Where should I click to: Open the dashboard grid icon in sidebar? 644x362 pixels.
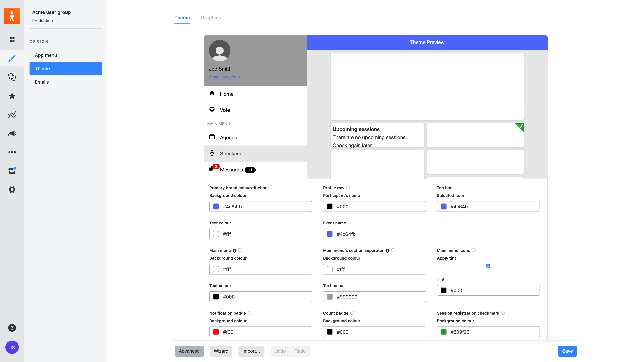click(x=12, y=40)
